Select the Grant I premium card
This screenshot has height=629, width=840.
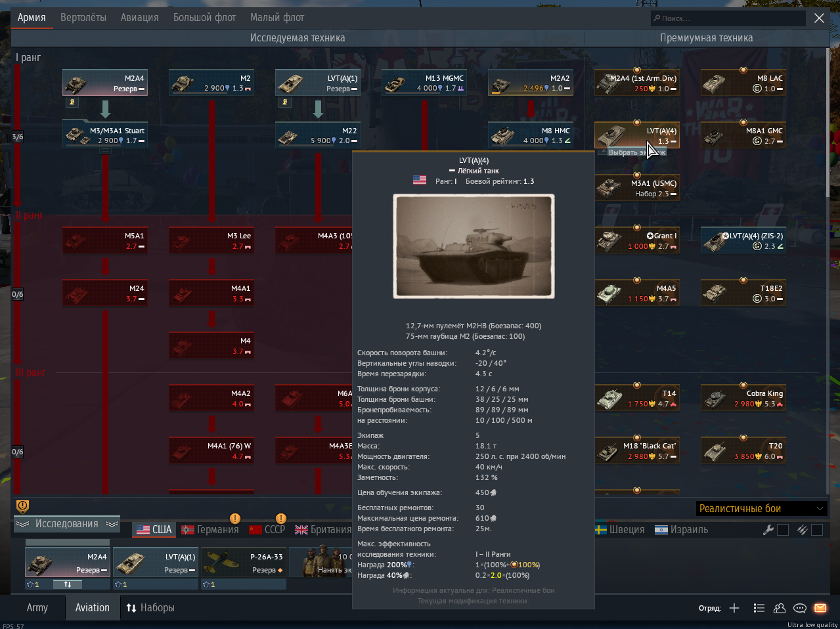(637, 241)
